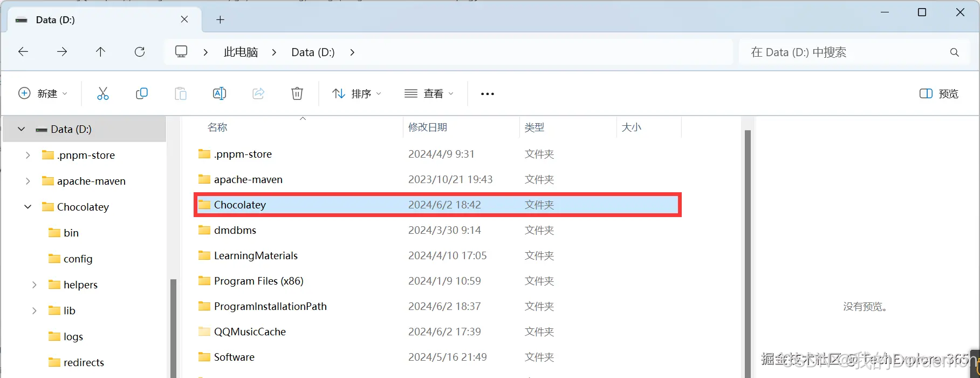This screenshot has height=378, width=980.
Task: Open the three-dot more options menu
Action: [x=488, y=94]
